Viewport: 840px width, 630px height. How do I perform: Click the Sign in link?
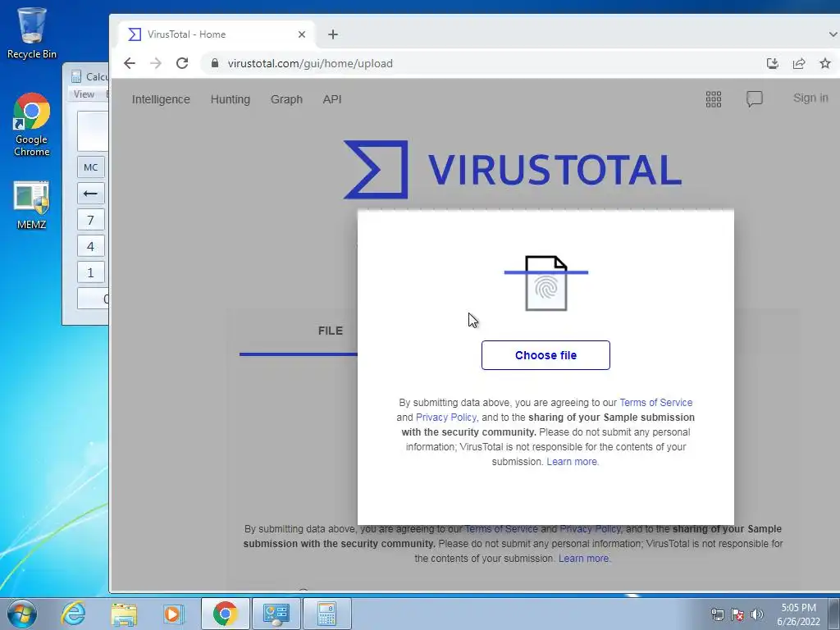[x=810, y=98]
